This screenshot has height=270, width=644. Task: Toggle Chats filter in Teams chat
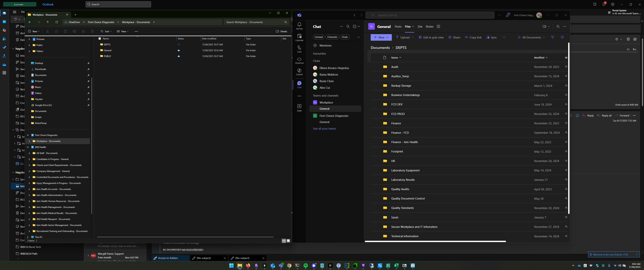point(344,37)
